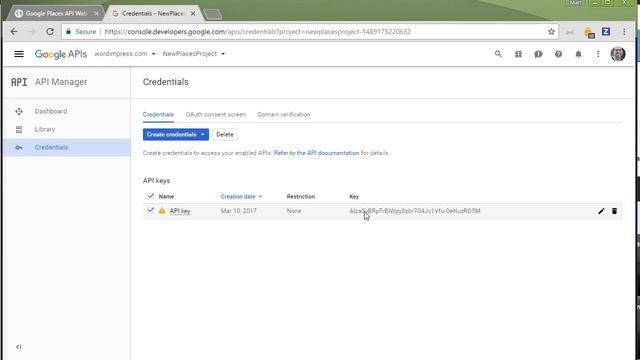This screenshot has width=640, height=360.
Task: Toggle the select-all checkbox in Name header
Action: [151, 196]
